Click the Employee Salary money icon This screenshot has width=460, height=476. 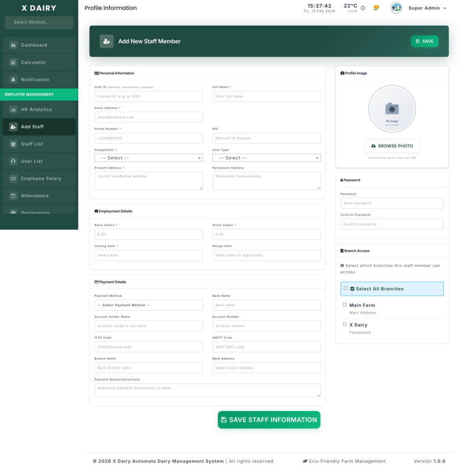coord(13,178)
